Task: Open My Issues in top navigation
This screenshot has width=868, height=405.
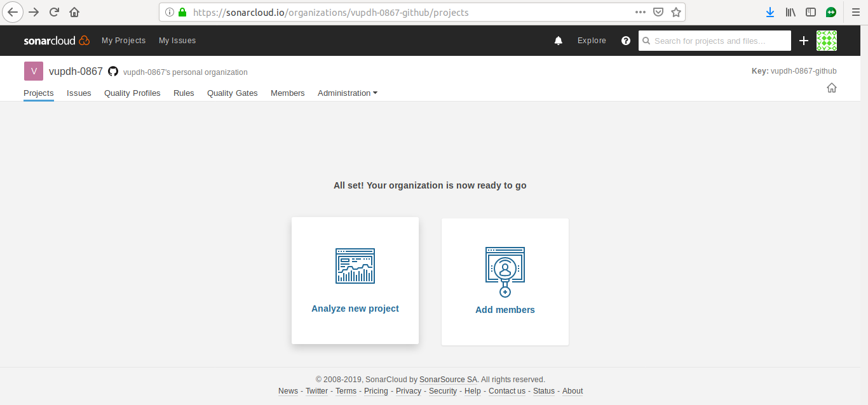Action: [x=177, y=41]
